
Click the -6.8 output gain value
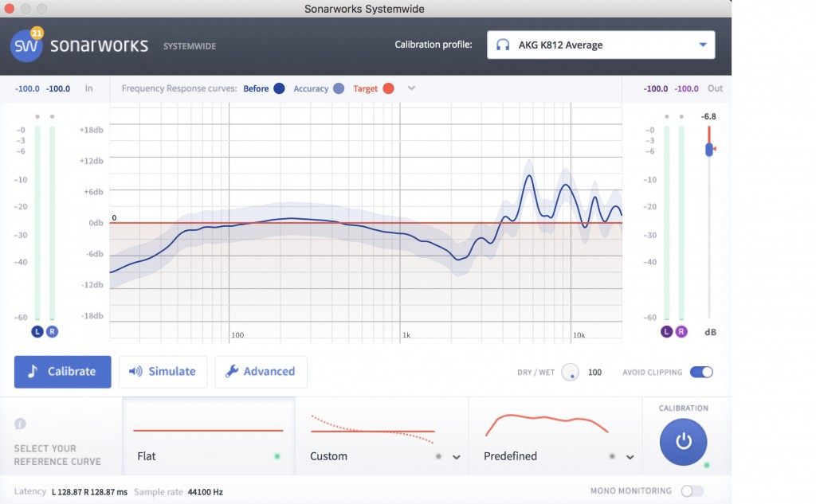[x=708, y=116]
